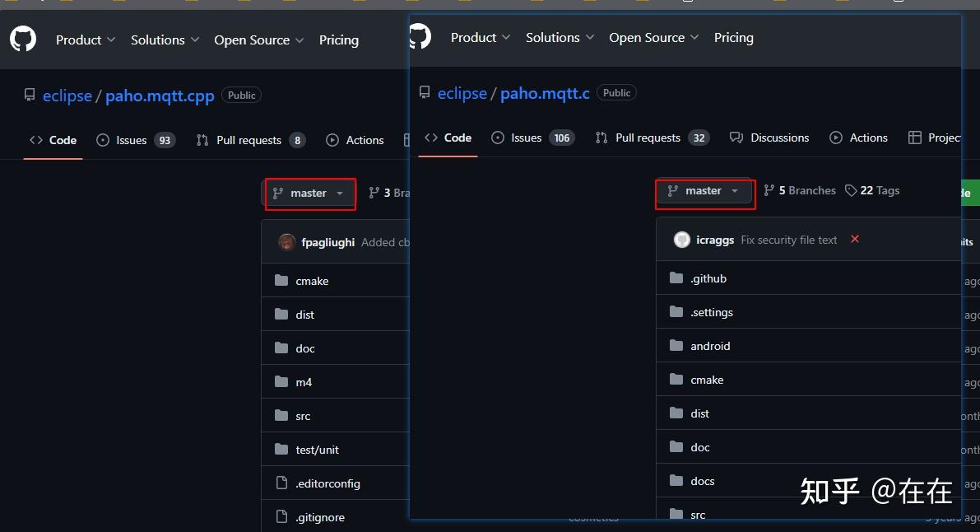Image resolution: width=980 pixels, height=532 pixels.
Task: Click fpagliughi avatar image
Action: pos(287,242)
